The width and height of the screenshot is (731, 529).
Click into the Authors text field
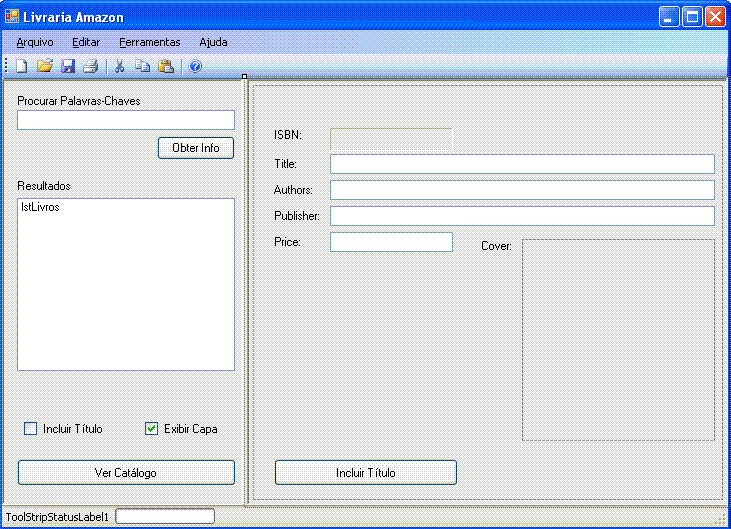(522, 190)
